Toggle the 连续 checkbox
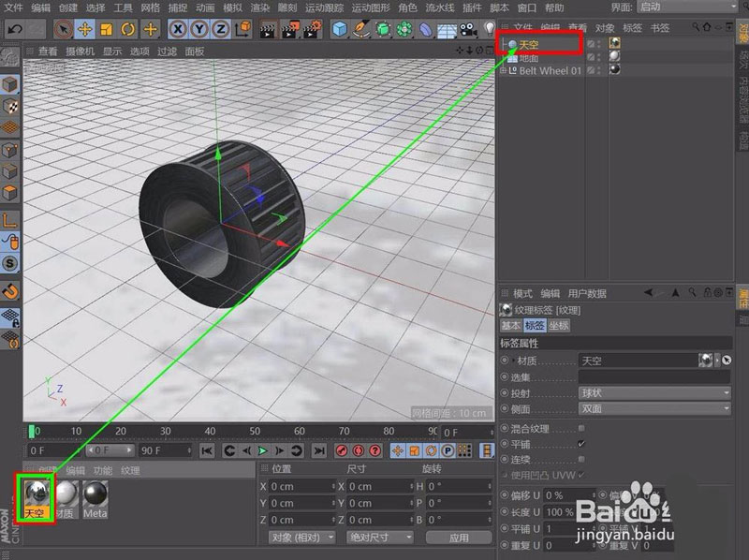This screenshot has width=749, height=560. tap(581, 459)
